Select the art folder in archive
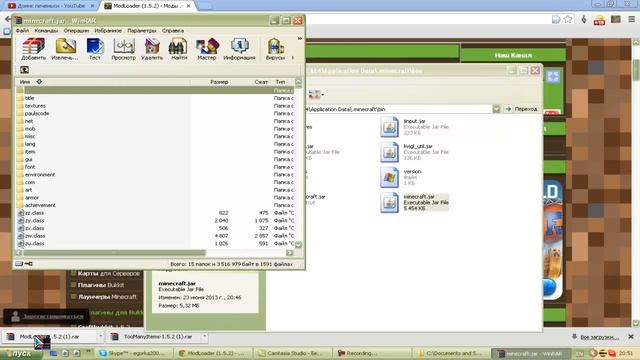The height and width of the screenshot is (360, 640). click(x=28, y=190)
